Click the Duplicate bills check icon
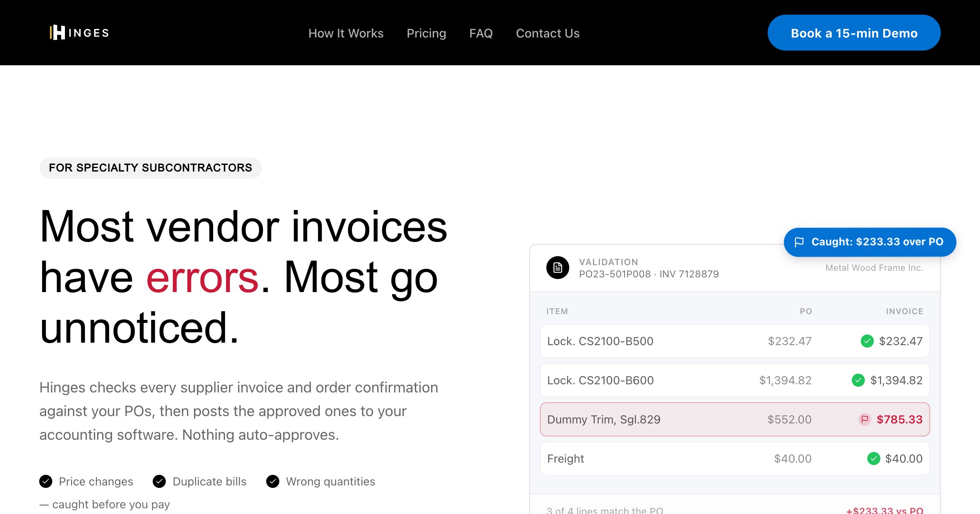This screenshot has height=514, width=980. point(159,481)
